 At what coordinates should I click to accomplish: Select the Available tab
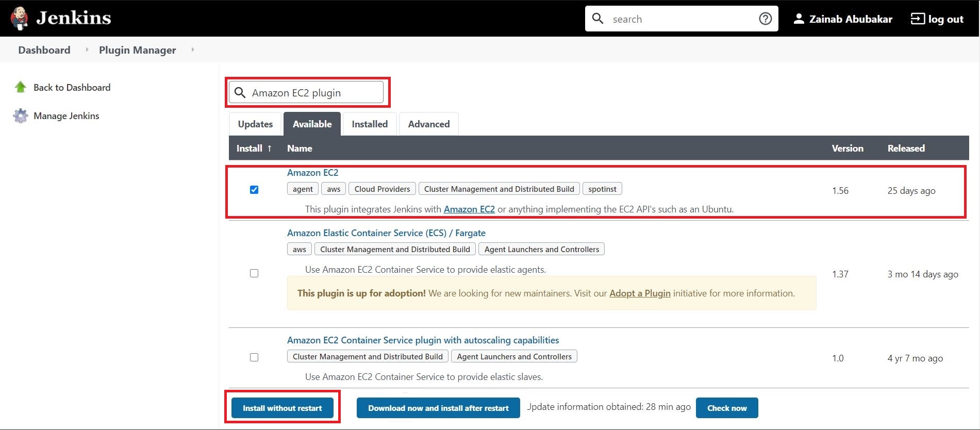[312, 124]
